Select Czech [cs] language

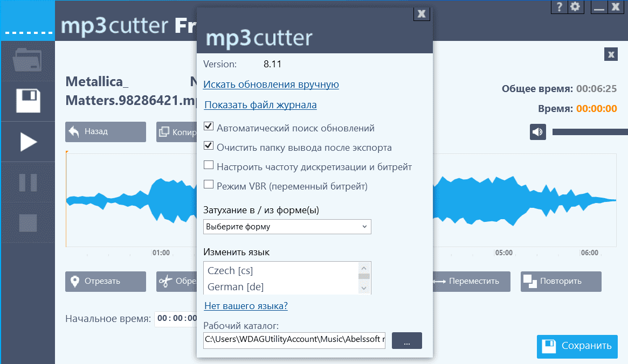click(x=230, y=271)
